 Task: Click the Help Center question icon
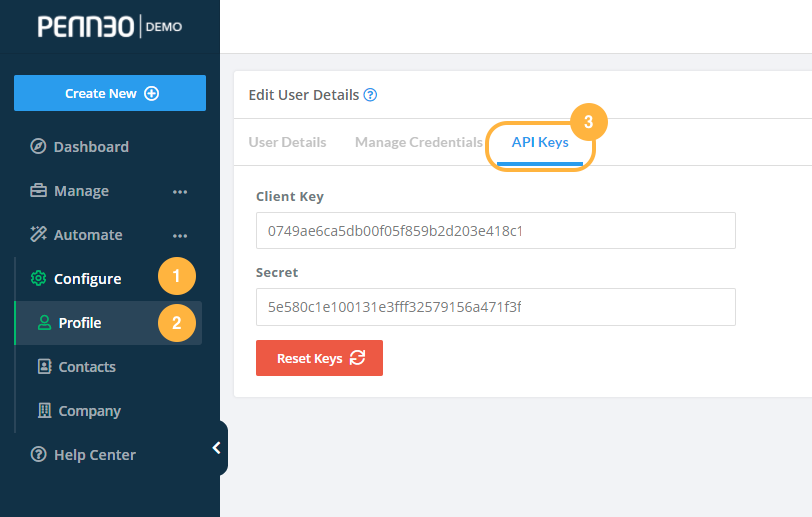(x=38, y=454)
